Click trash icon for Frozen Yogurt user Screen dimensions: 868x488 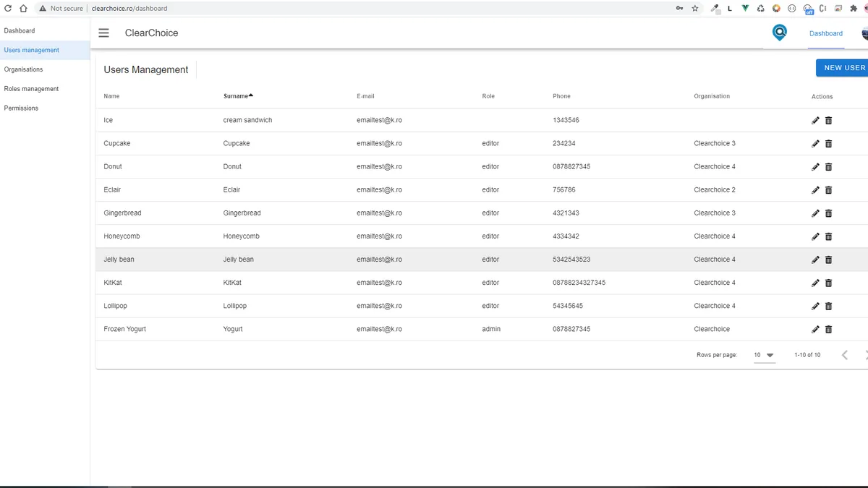(x=828, y=330)
